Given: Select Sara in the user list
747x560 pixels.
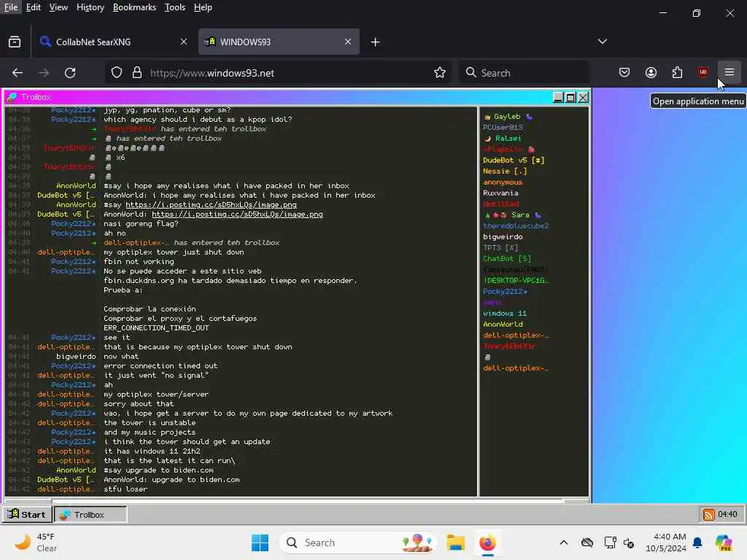Looking at the screenshot, I should pos(513,215).
